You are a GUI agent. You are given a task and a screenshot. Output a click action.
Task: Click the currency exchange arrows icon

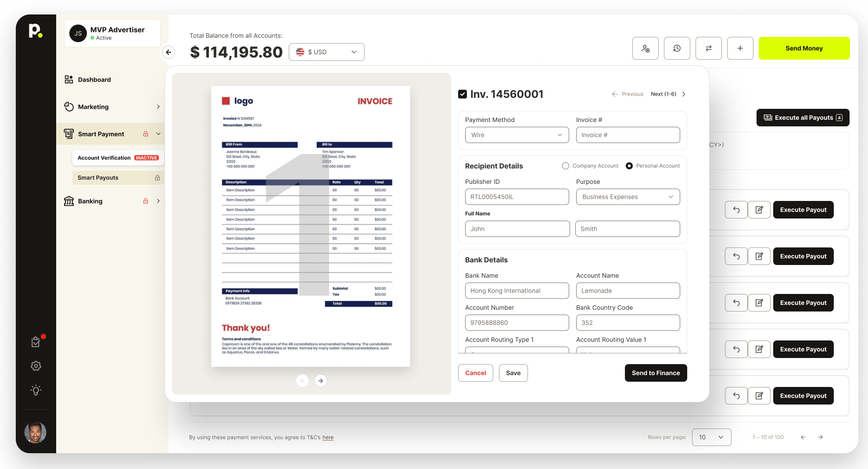coord(708,48)
